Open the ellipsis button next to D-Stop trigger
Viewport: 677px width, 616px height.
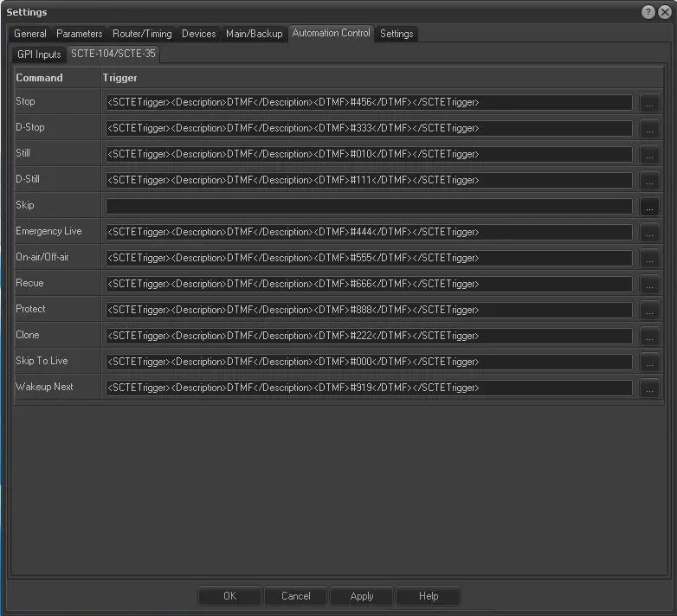point(649,128)
